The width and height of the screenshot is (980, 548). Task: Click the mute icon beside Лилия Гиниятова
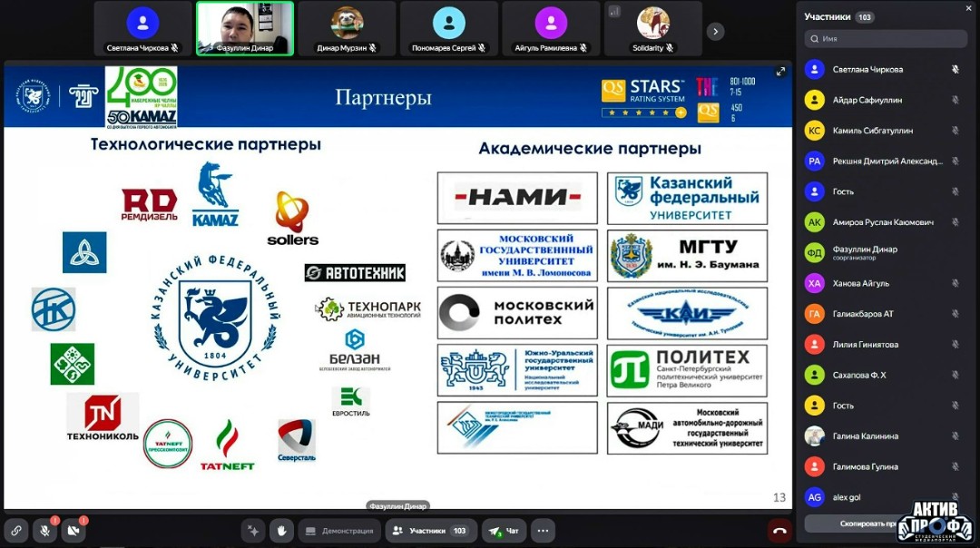954,344
